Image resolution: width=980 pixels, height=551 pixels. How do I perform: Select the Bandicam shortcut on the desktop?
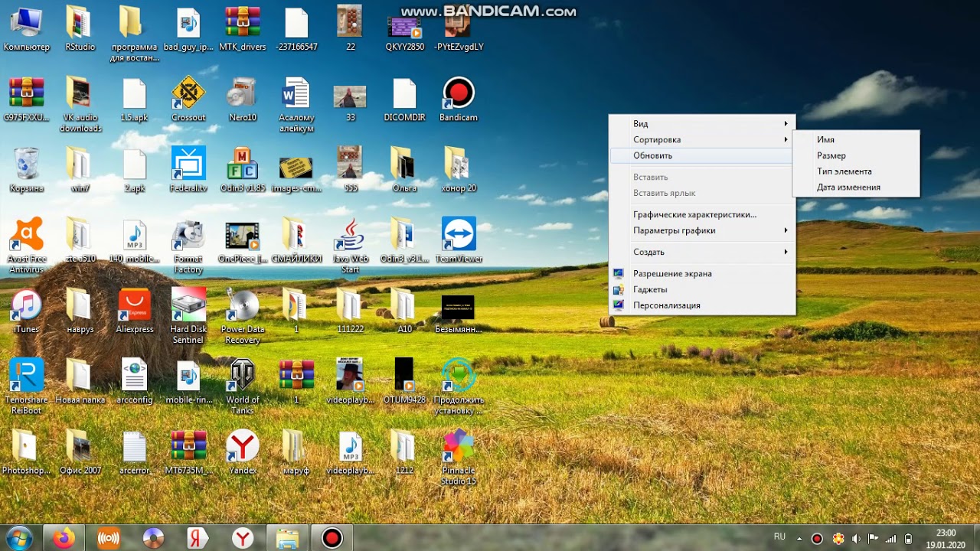pyautogui.click(x=459, y=99)
